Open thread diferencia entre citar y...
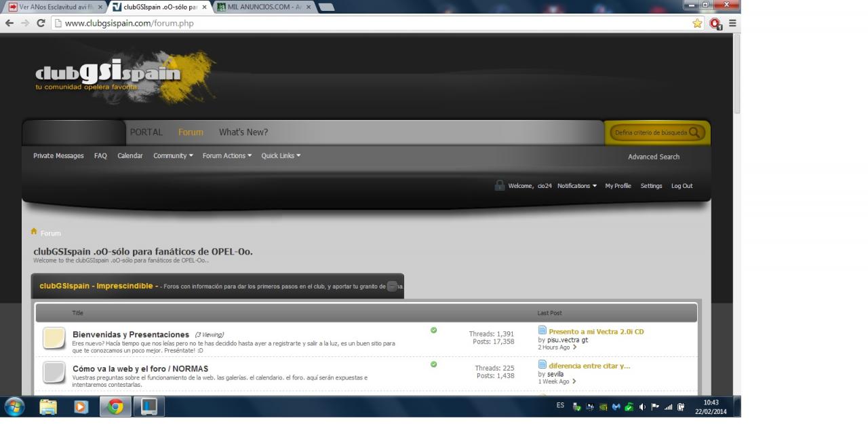The height and width of the screenshot is (433, 868). point(589,366)
